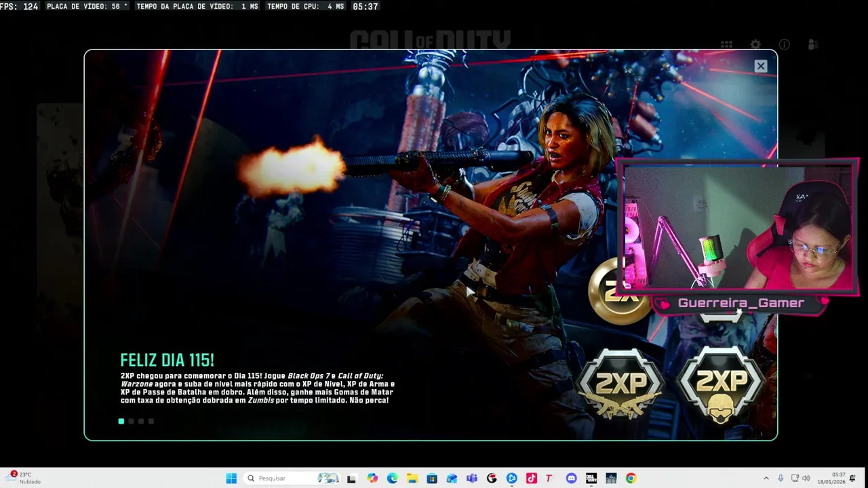Click the webcam overlay of Guerreira_Gamer
This screenshot has height=488, width=868.
point(737,226)
